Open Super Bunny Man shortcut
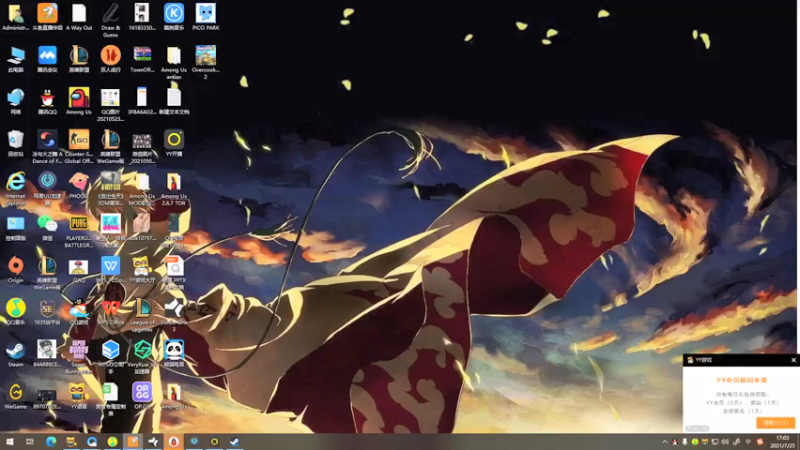 pyautogui.click(x=79, y=357)
